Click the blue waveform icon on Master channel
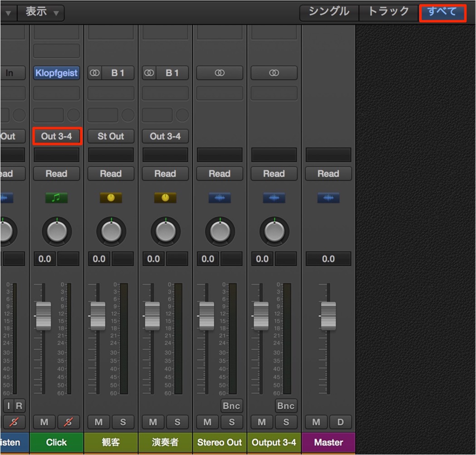 click(328, 198)
